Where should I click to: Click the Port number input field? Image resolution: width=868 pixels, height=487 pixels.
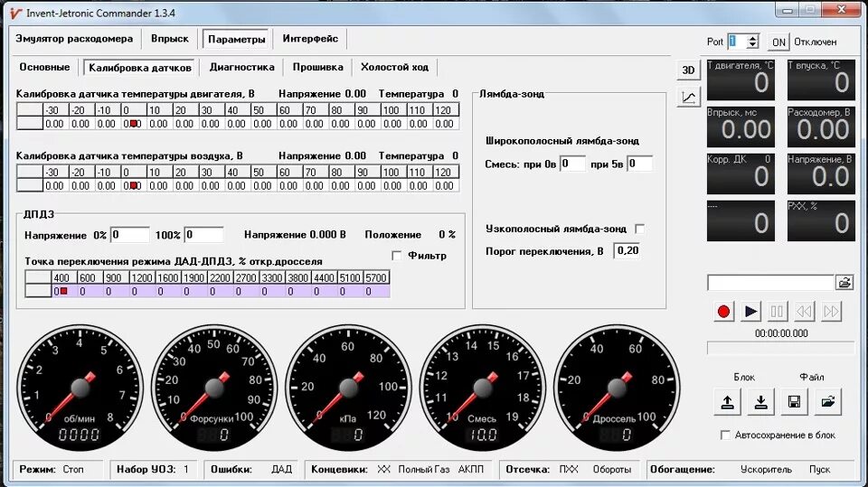pyautogui.click(x=737, y=42)
